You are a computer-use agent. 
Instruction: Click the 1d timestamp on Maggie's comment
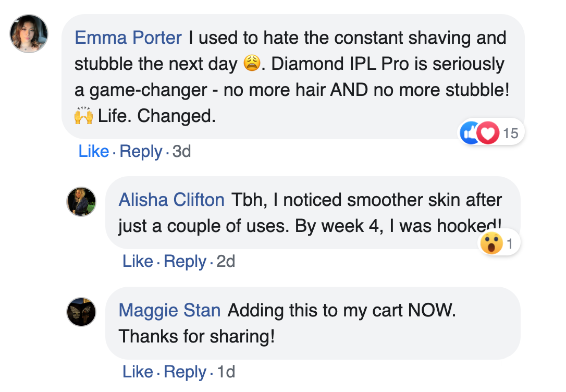click(226, 372)
